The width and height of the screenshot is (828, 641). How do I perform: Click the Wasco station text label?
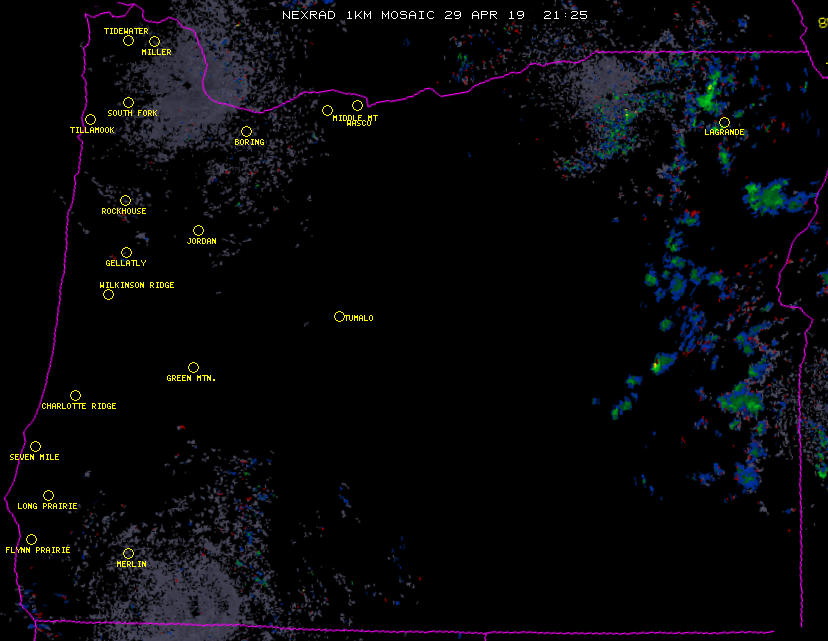tap(359, 124)
